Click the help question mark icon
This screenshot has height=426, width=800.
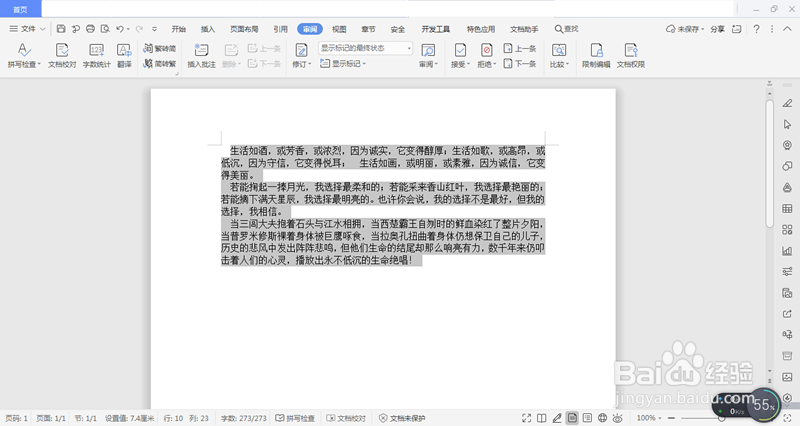point(756,29)
